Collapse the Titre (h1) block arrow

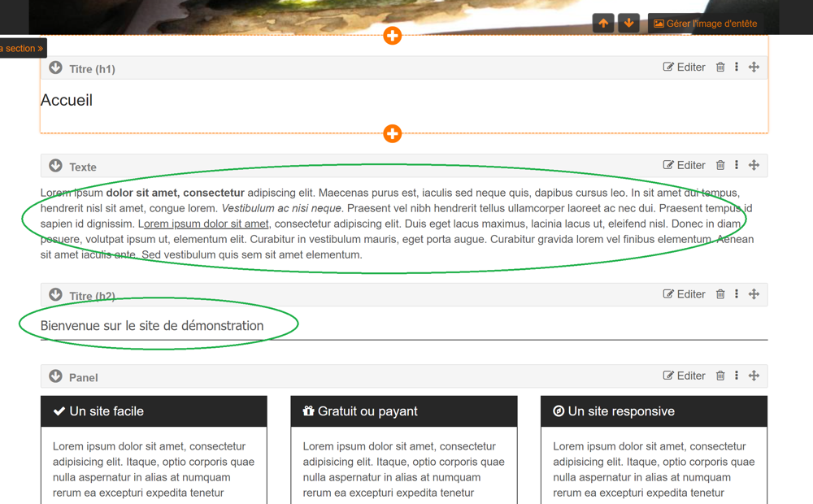click(55, 68)
